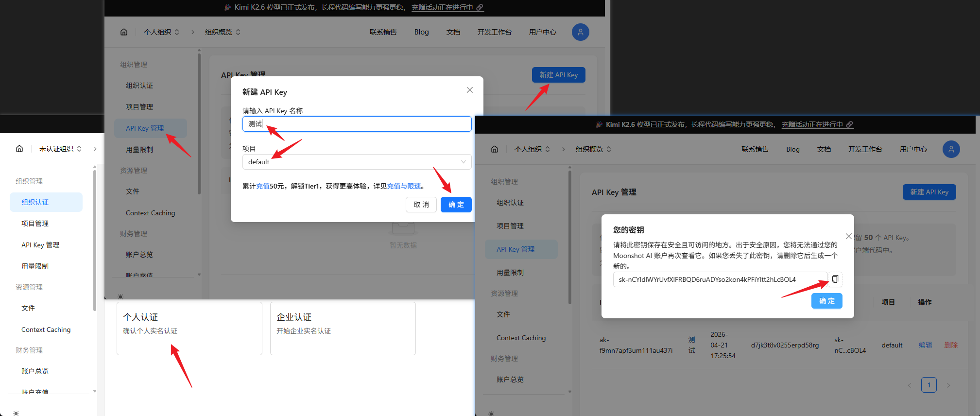Select Context Caching in 您的密钥 window sidebar

pyautogui.click(x=521, y=338)
